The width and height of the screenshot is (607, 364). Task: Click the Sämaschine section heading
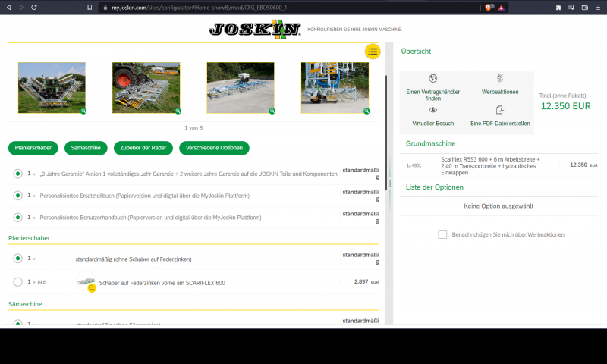pyautogui.click(x=25, y=304)
